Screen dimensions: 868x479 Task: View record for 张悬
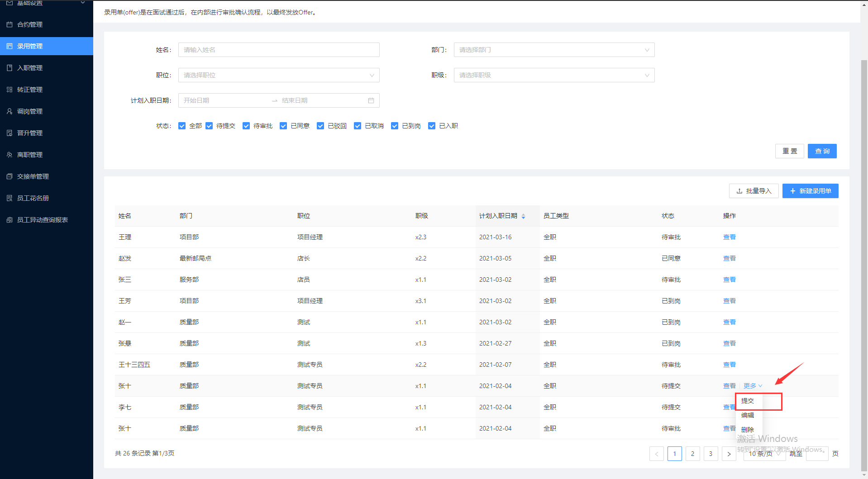(x=730, y=343)
